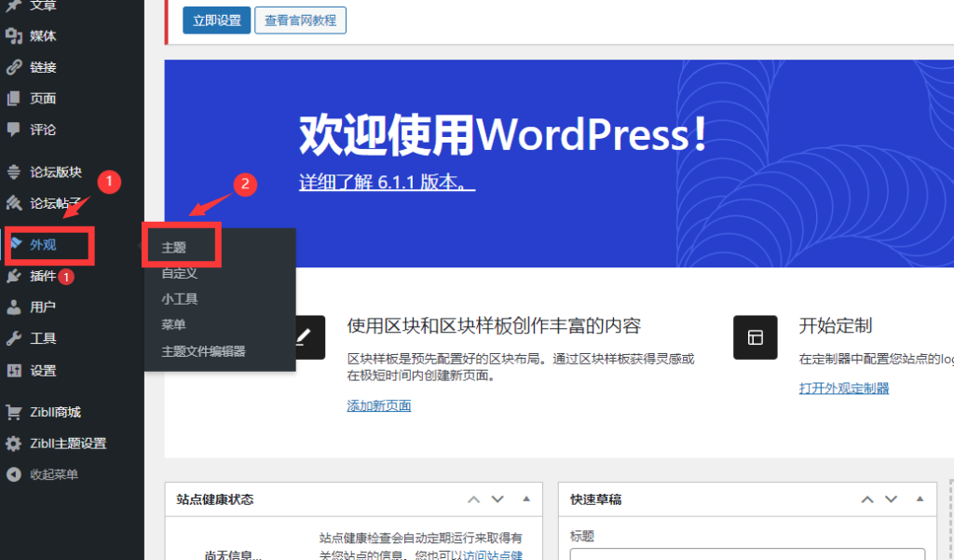Click the 访问站点健 link
The height and width of the screenshot is (560, 954).
click(494, 554)
